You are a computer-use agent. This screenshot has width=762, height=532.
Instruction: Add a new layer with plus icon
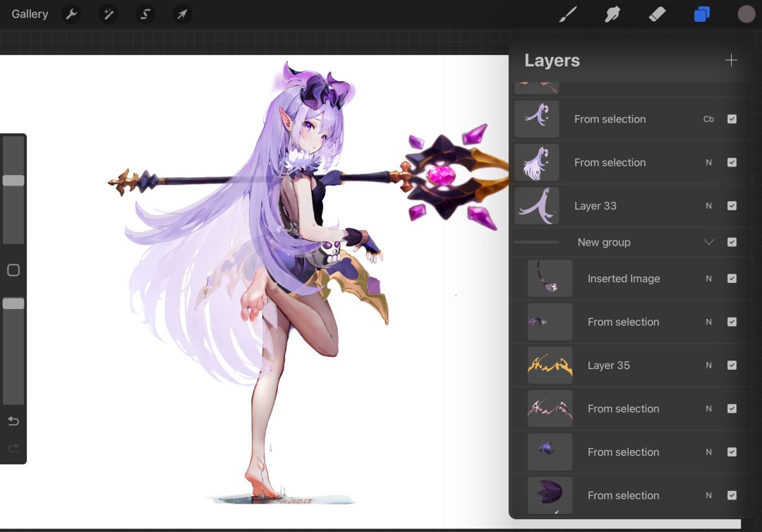731,60
